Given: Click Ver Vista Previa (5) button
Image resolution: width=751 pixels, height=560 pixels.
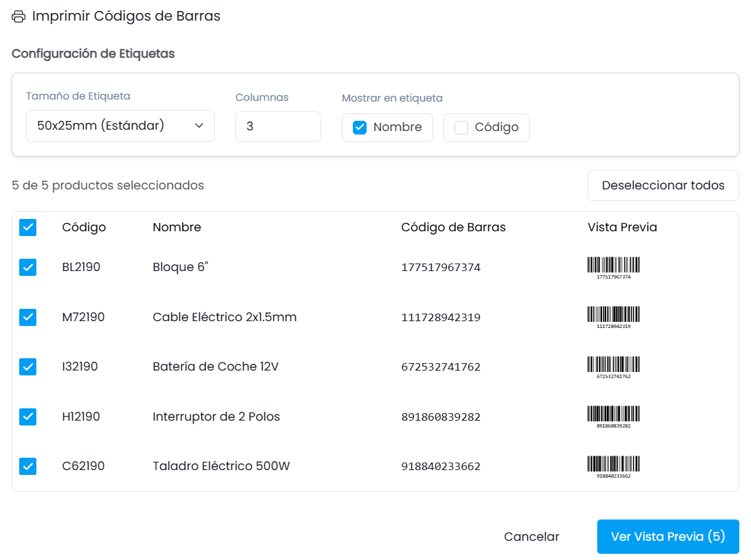Looking at the screenshot, I should pyautogui.click(x=668, y=537).
